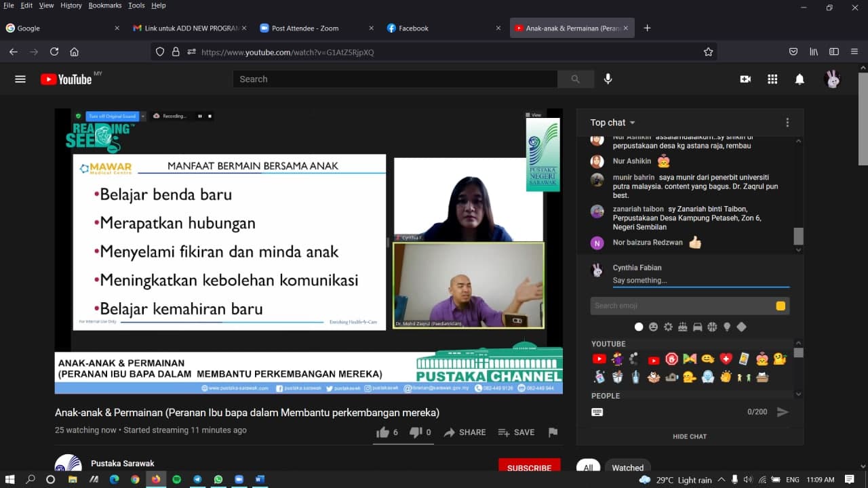Choose the yellow emoji skin tone swatch
The image size is (868, 488).
pos(781,306)
